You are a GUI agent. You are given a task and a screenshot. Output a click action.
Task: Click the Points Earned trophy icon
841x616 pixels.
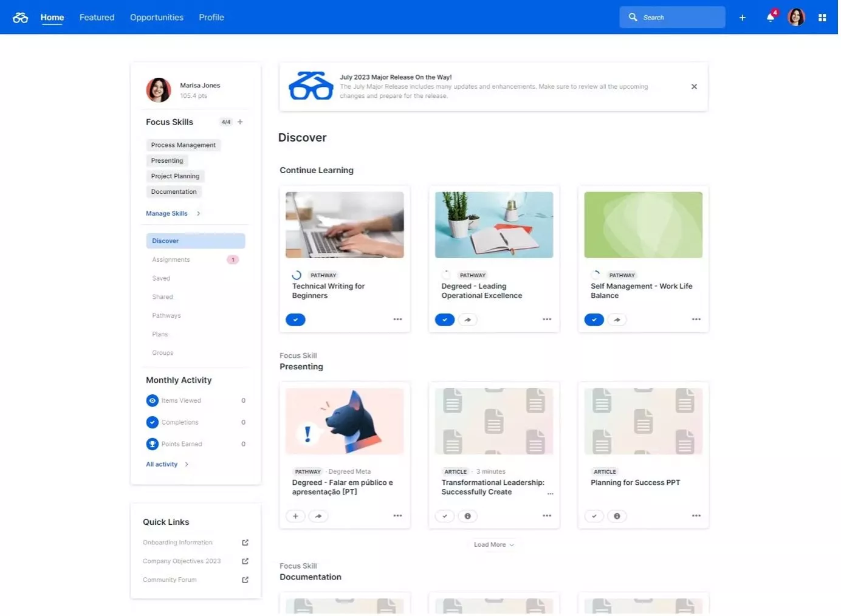153,445
